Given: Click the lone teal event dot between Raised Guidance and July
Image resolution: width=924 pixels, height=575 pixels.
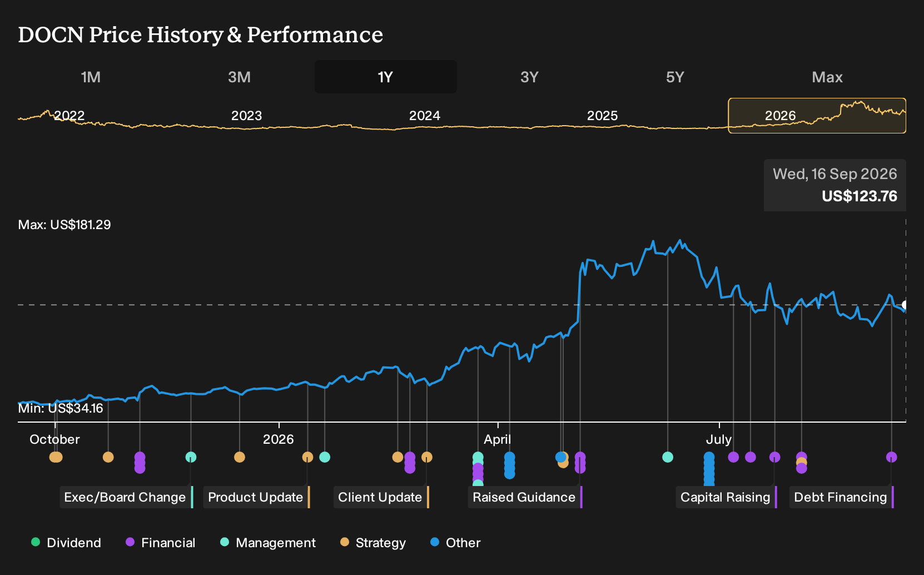Looking at the screenshot, I should click(668, 457).
